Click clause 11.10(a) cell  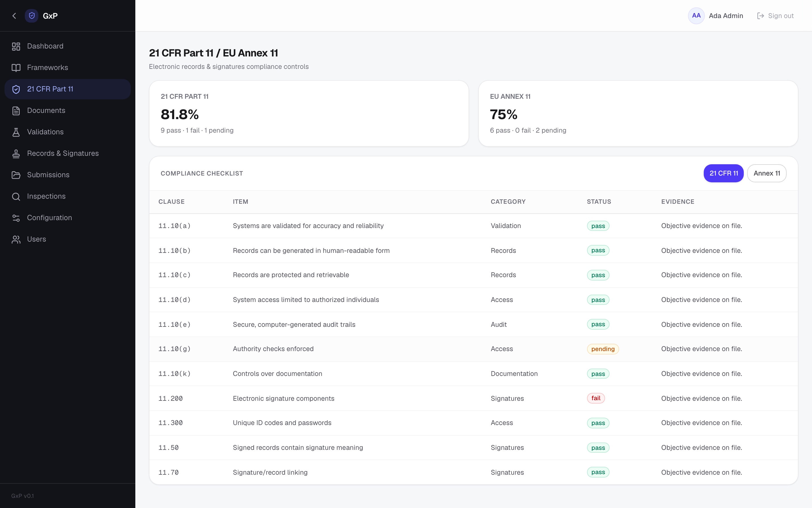tap(175, 226)
